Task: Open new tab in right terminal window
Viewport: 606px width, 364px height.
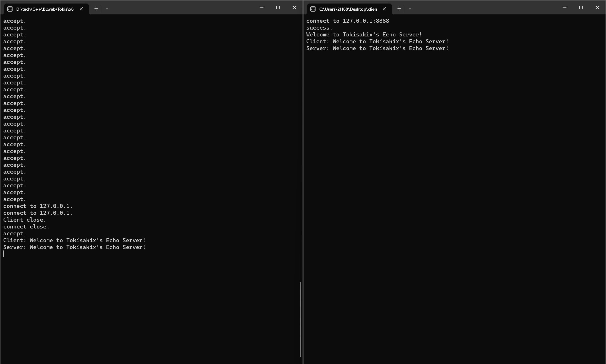Action: click(399, 9)
